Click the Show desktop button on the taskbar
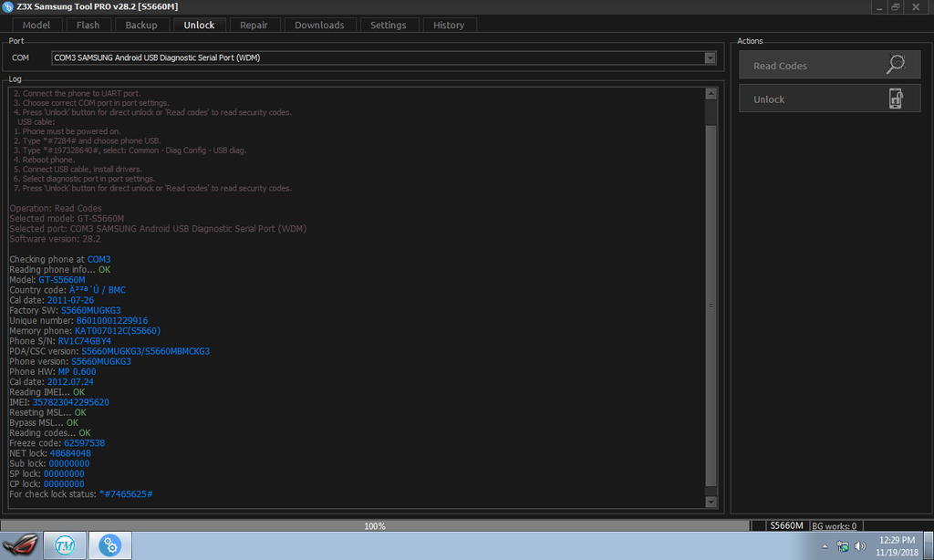The width and height of the screenshot is (934, 560). click(x=929, y=545)
